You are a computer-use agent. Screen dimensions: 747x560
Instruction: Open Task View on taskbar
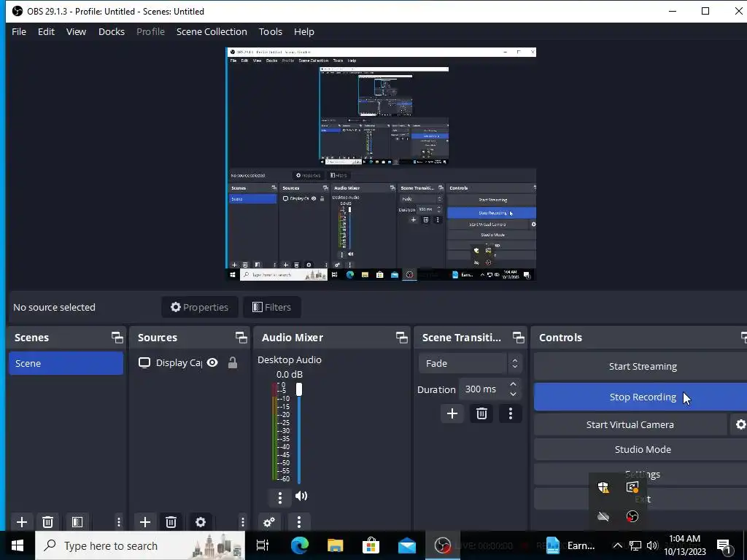click(x=263, y=545)
